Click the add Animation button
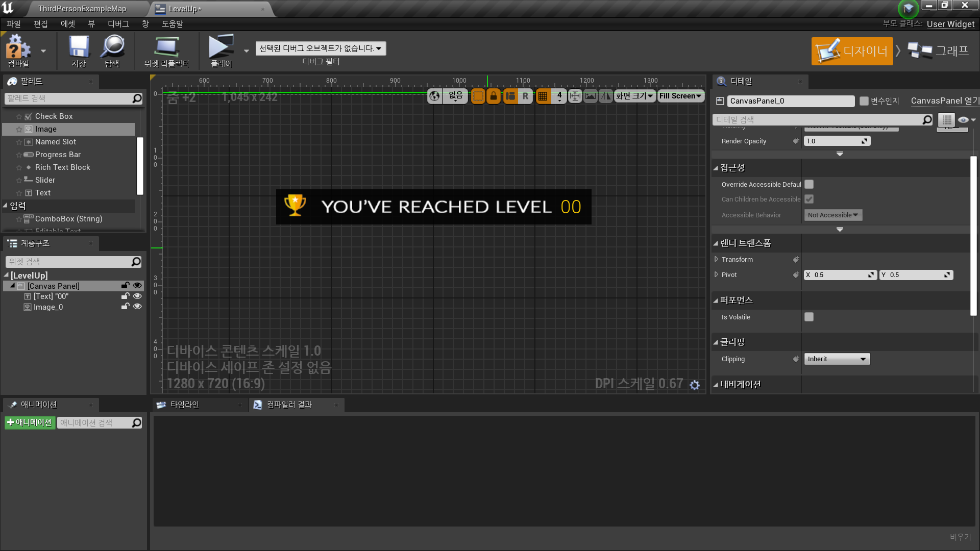 [x=30, y=422]
